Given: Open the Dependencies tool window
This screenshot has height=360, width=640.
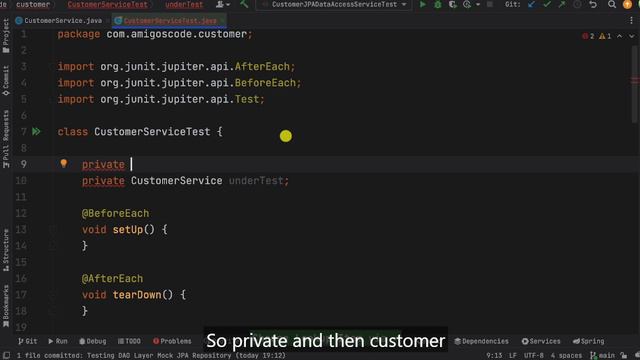Looking at the screenshot, I should tap(482, 341).
